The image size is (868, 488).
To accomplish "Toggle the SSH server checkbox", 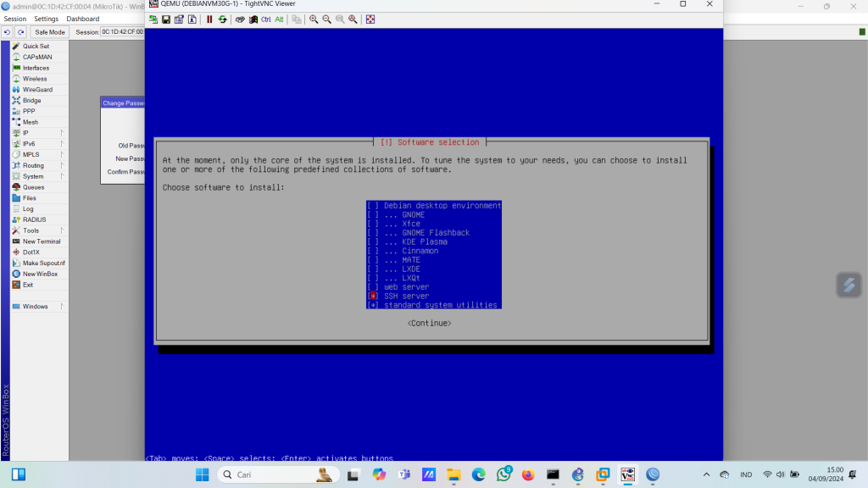I will [373, 296].
